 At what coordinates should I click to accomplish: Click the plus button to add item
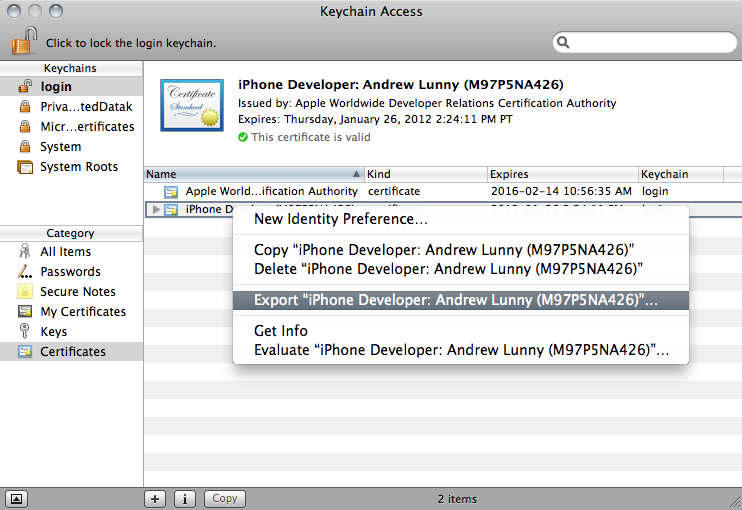tap(155, 498)
